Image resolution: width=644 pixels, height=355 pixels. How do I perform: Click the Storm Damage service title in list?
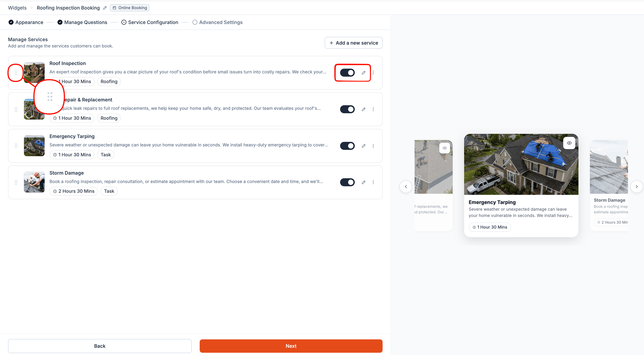(66, 173)
